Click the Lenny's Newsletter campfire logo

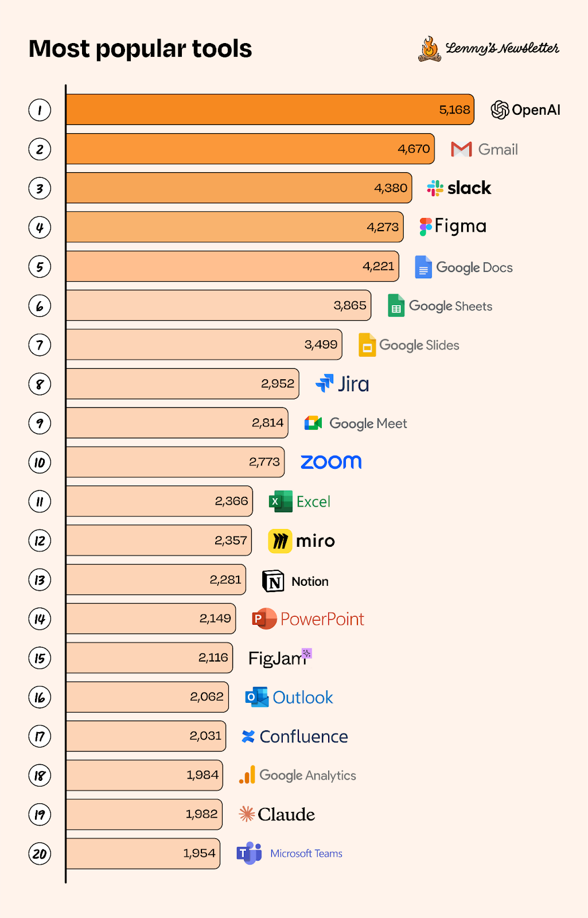click(x=430, y=49)
